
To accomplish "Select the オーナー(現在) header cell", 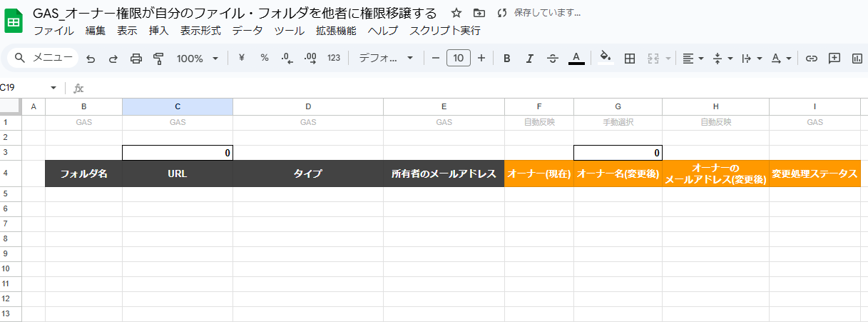I will pos(539,173).
